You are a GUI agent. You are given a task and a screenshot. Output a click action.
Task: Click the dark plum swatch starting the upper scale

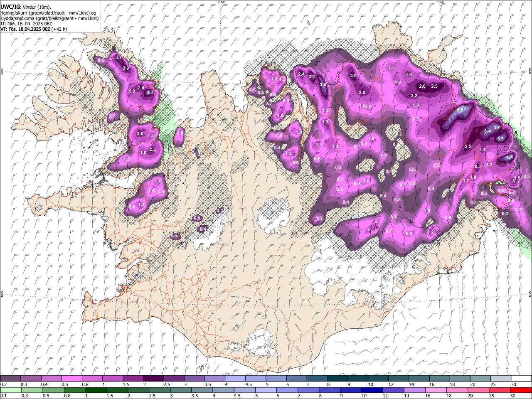(x=10, y=378)
